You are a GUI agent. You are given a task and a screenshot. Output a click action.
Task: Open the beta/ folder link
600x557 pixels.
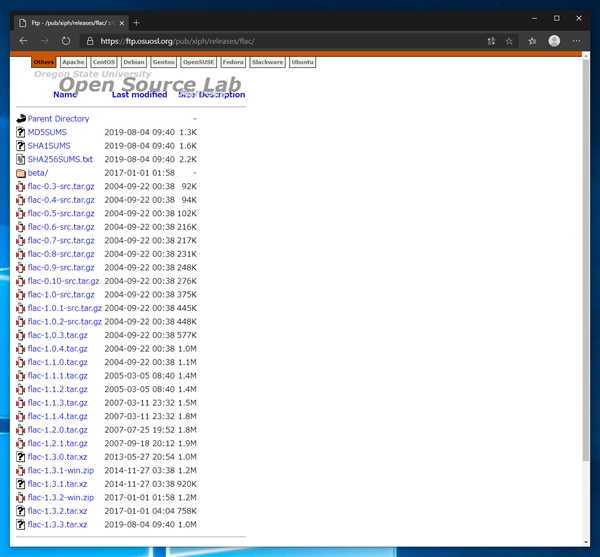tap(38, 173)
